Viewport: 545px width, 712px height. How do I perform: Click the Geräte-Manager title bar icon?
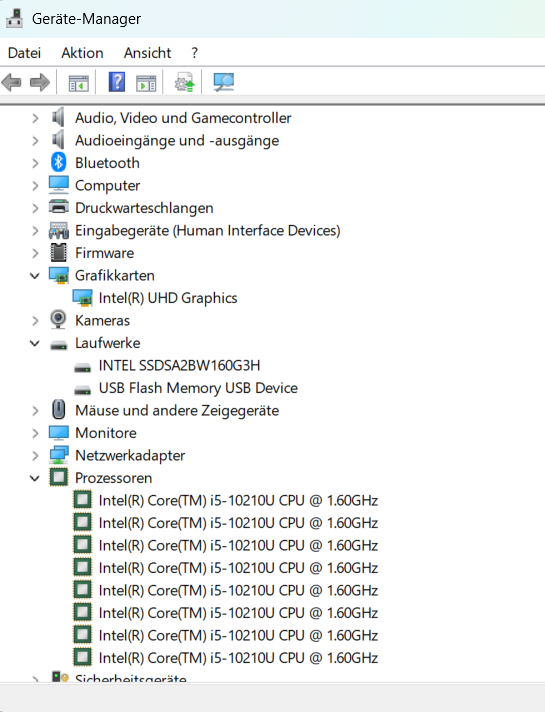(15, 18)
